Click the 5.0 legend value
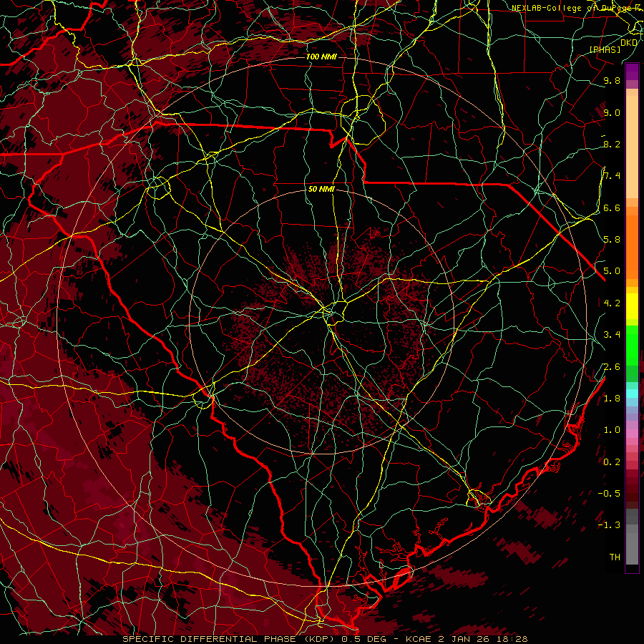Screen dimensions: 644x644 612,271
